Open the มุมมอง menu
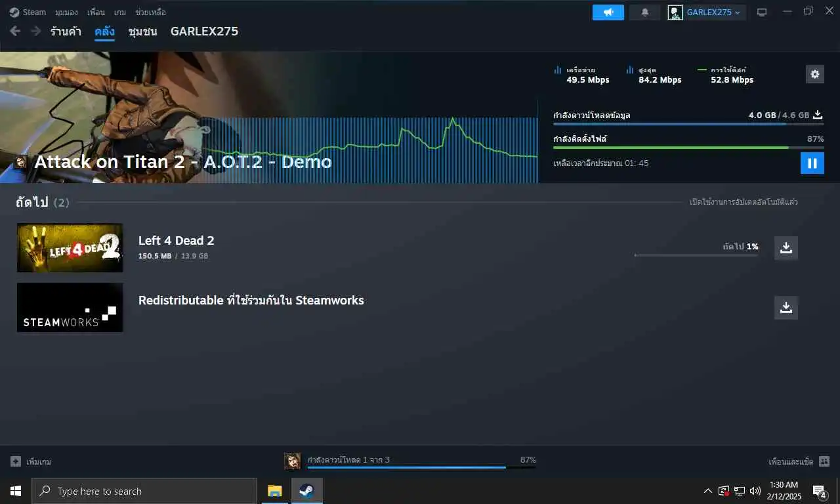 [67, 12]
